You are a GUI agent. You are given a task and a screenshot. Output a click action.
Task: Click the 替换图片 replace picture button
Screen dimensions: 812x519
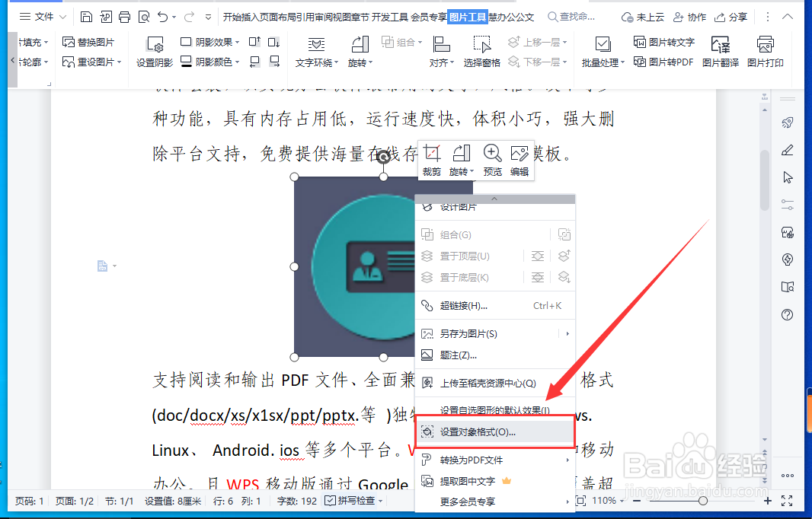tap(88, 42)
